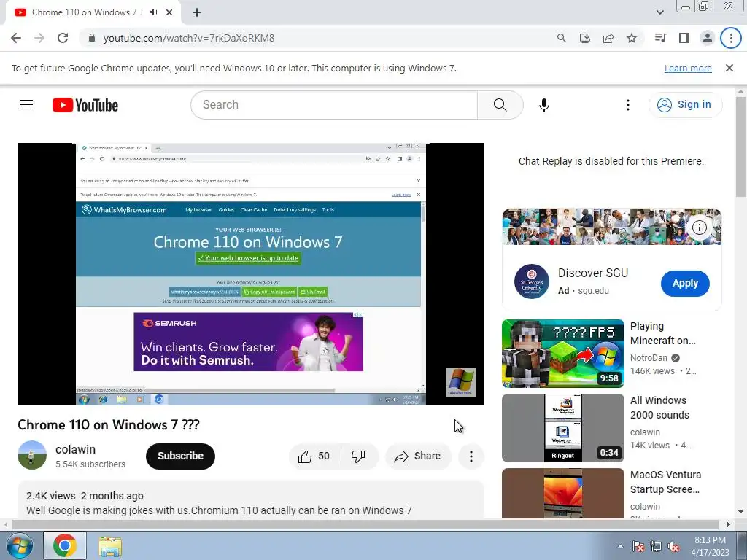This screenshot has height=560, width=747.
Task: Open the MacOS Ventura Startup Screen thumbnail
Action: [x=562, y=494]
